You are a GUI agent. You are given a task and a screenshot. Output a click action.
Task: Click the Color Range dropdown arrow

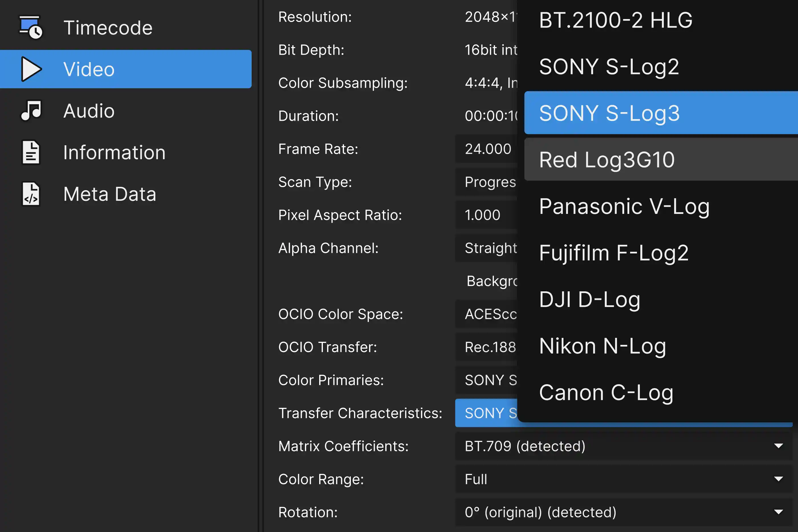[778, 479]
